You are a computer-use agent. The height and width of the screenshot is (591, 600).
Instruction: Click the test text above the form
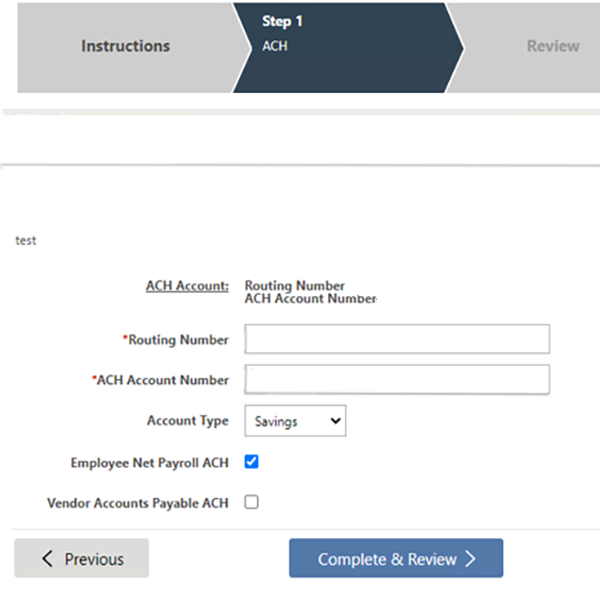pos(26,241)
